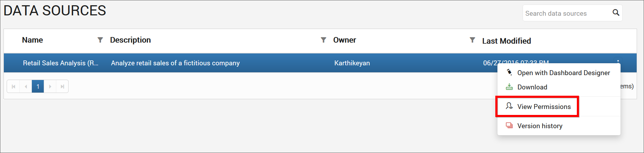Go to first page of results

(x=13, y=86)
